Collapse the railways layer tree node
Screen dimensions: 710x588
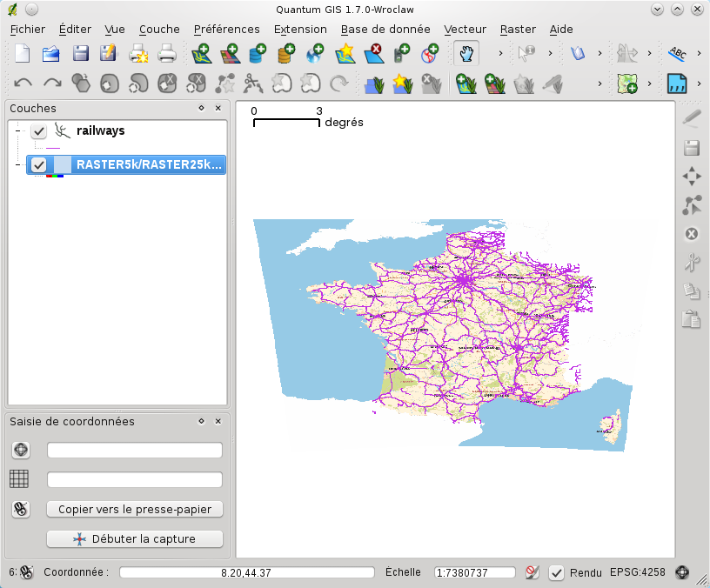17,131
